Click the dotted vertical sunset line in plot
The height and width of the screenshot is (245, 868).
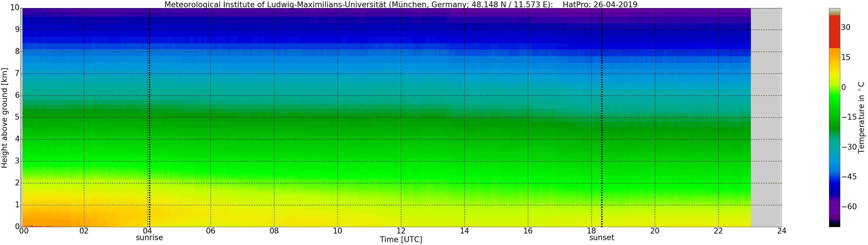tap(602, 118)
